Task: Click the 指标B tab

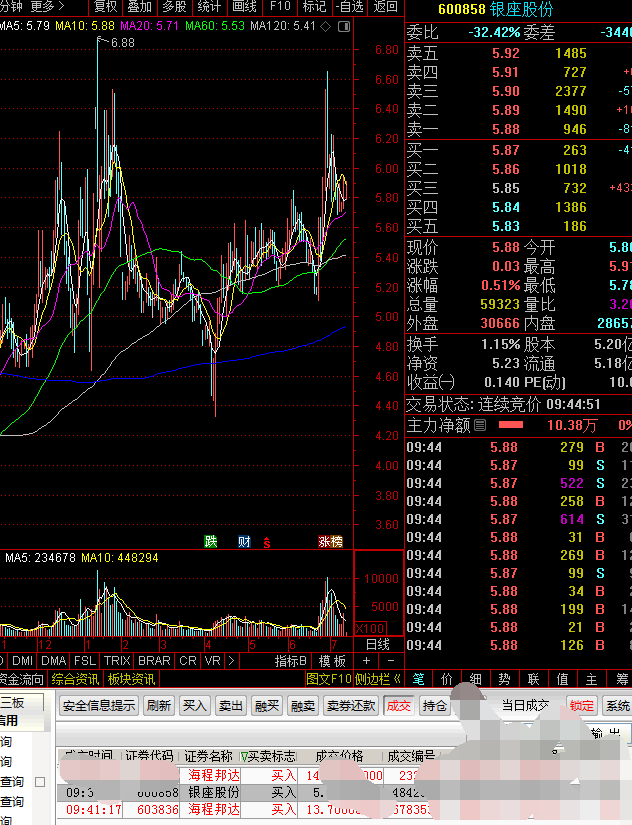Action: click(291, 660)
